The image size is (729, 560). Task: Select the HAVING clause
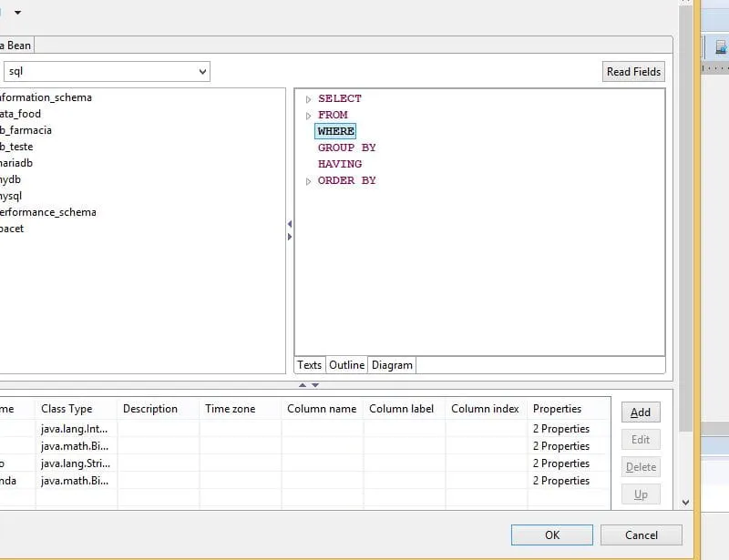coord(339,164)
